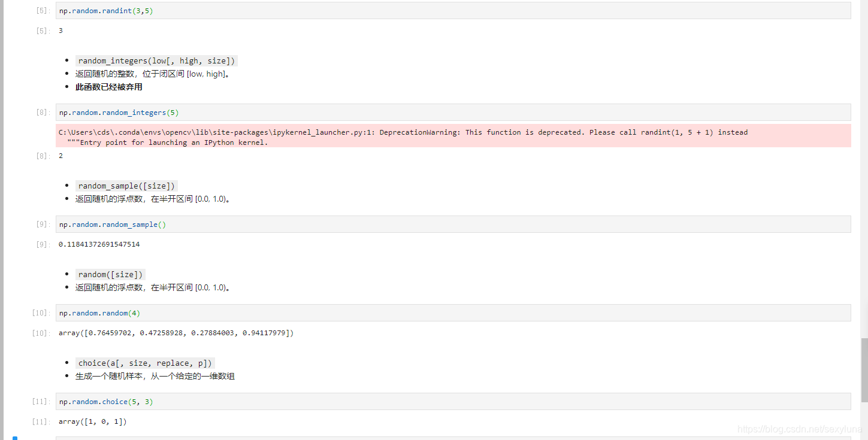Click output value 0.11841372691547514
This screenshot has height=440, width=868.
coord(99,244)
